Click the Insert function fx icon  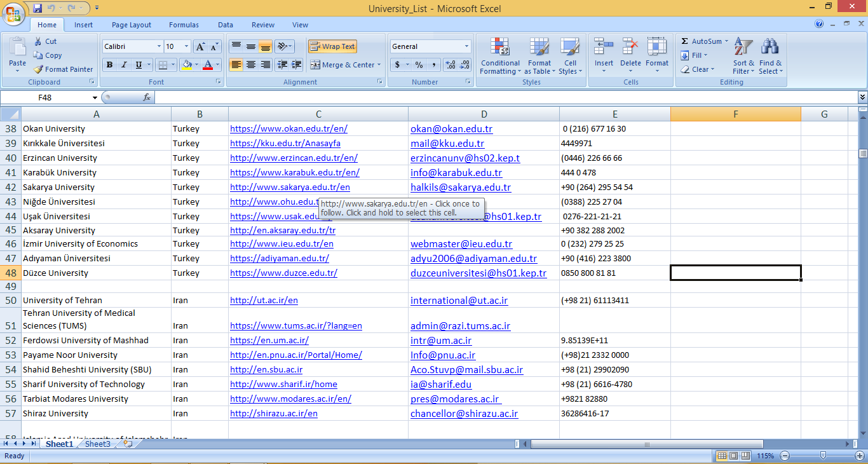[147, 97]
